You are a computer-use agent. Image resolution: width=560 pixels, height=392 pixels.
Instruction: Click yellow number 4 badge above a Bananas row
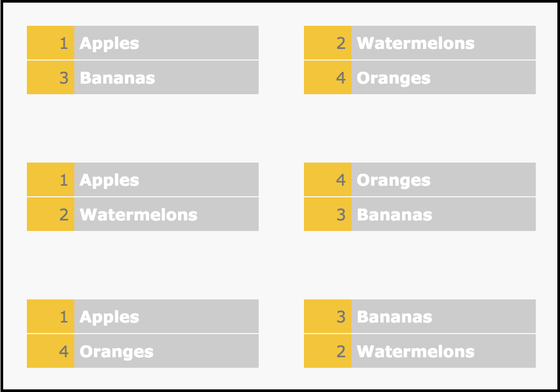[x=328, y=179]
